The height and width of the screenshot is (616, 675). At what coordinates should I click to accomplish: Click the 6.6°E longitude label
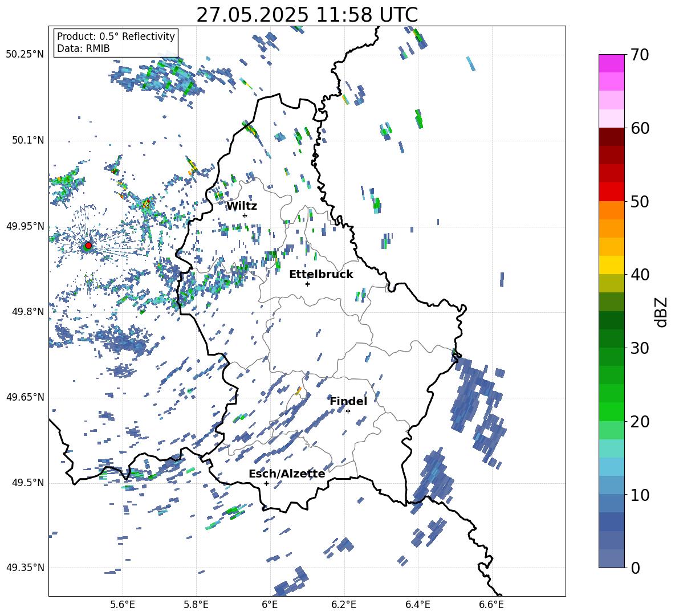pos(491,605)
